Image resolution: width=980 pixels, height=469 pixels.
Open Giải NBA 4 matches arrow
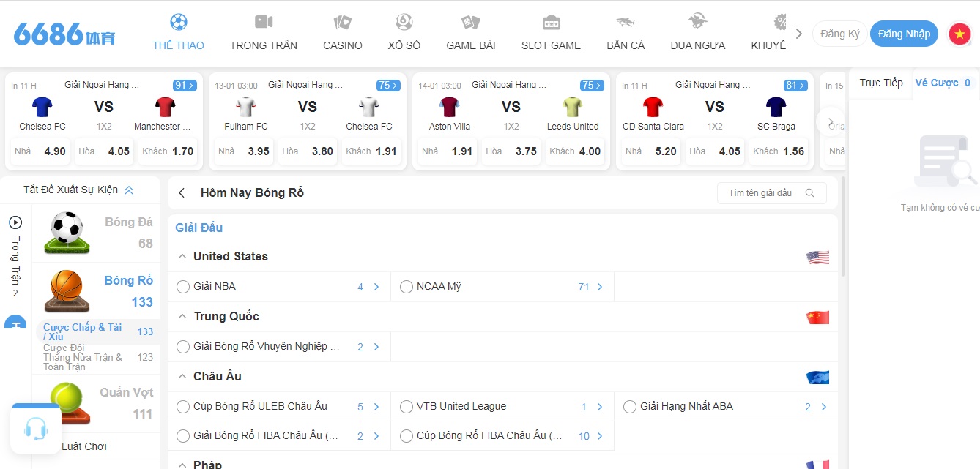click(x=376, y=287)
